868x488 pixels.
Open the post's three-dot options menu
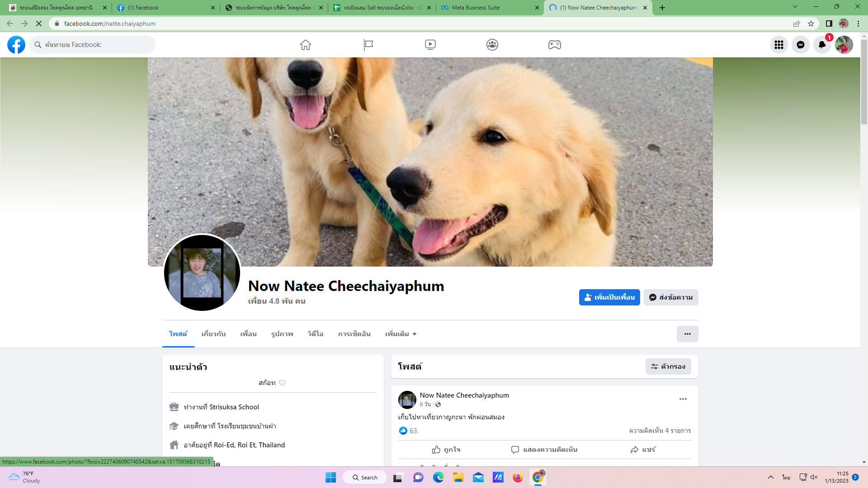[683, 399]
